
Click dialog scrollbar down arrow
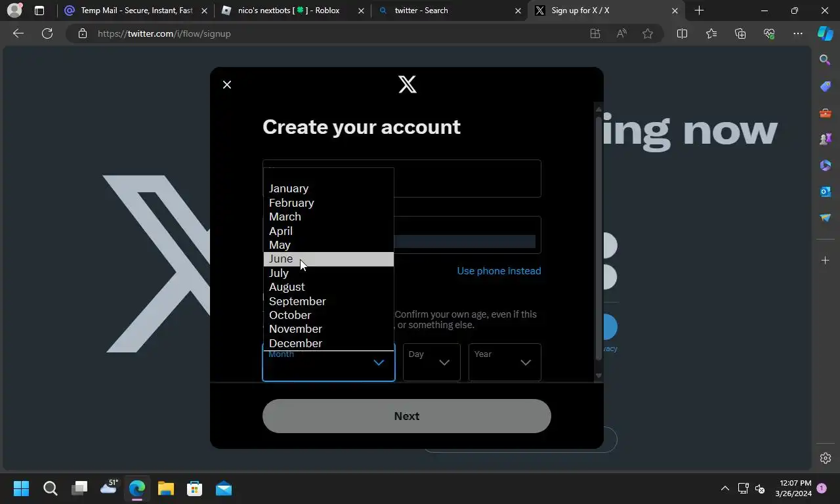[598, 375]
